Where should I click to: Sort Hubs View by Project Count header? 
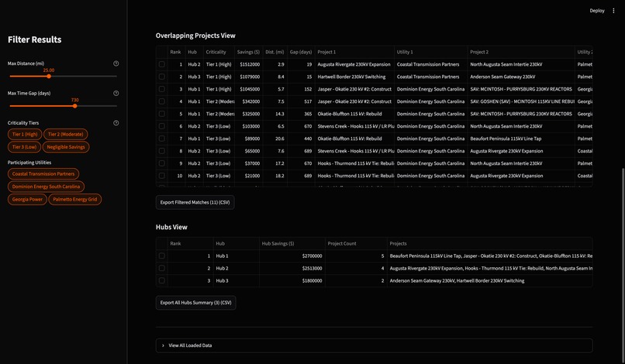pos(356,243)
